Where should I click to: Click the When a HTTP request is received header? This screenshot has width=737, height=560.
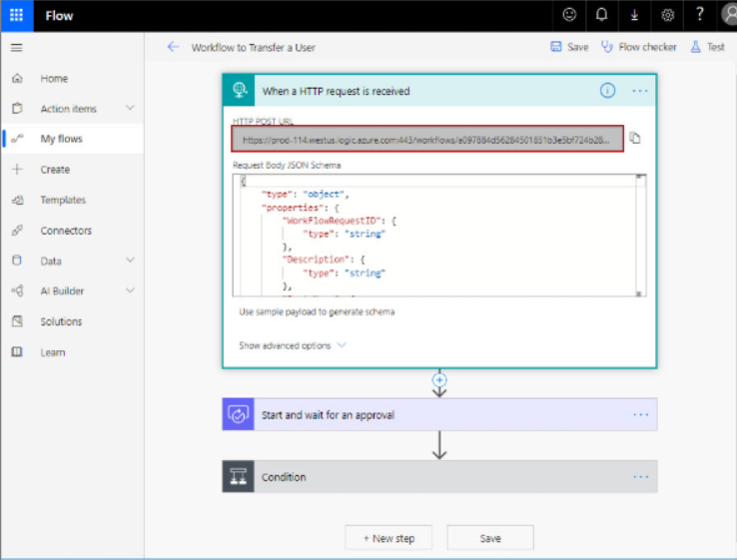(440, 90)
